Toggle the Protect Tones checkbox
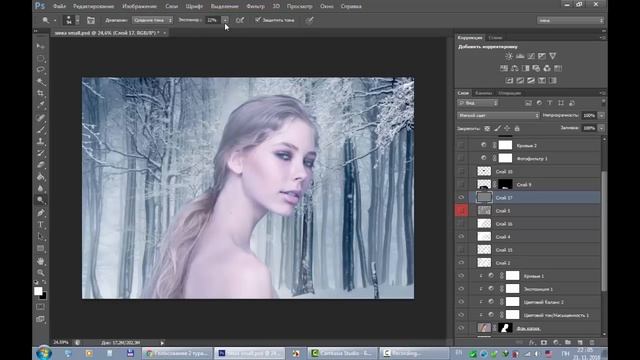Image resolution: width=640 pixels, height=360 pixels. pos(258,20)
